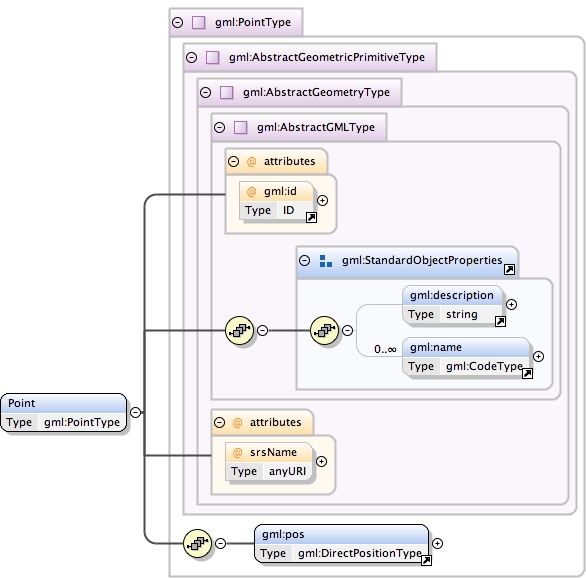Click @ icon of gml:id attribute
The image size is (586, 578).
[x=252, y=192]
